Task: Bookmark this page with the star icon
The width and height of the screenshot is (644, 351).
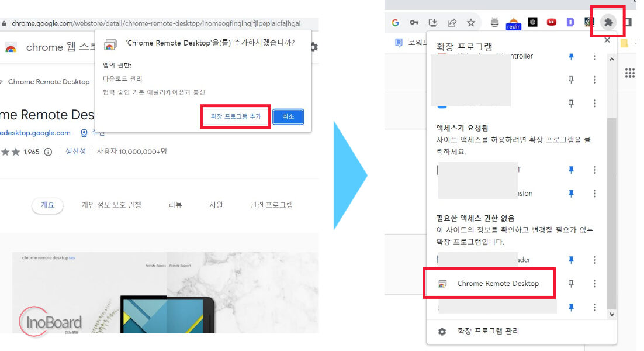Action: click(x=471, y=23)
